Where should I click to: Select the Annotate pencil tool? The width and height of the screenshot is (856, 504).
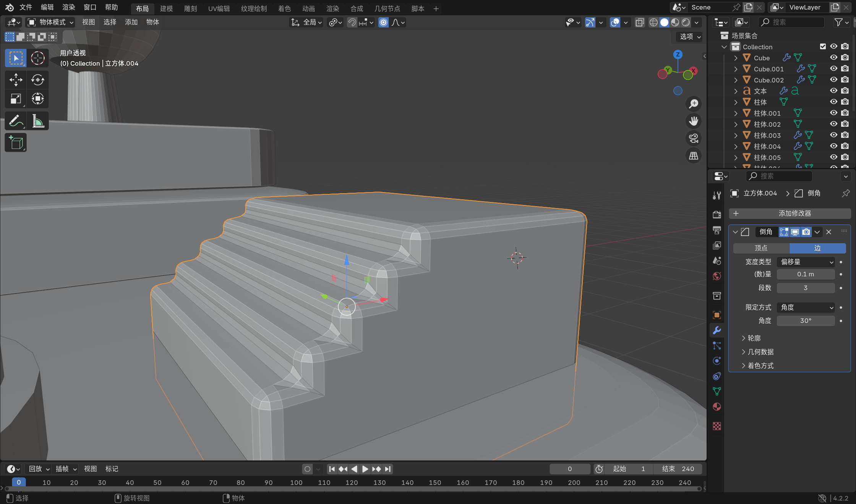(x=16, y=121)
